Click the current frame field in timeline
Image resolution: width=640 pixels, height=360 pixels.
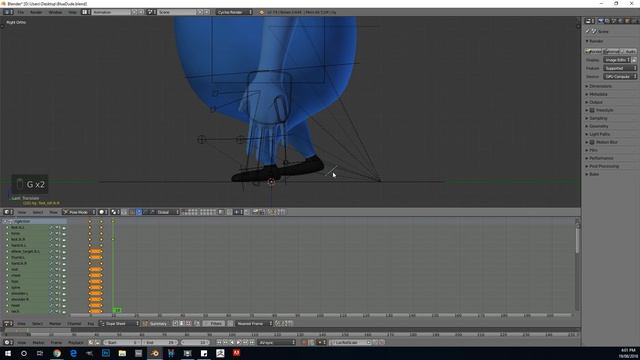(x=195, y=342)
